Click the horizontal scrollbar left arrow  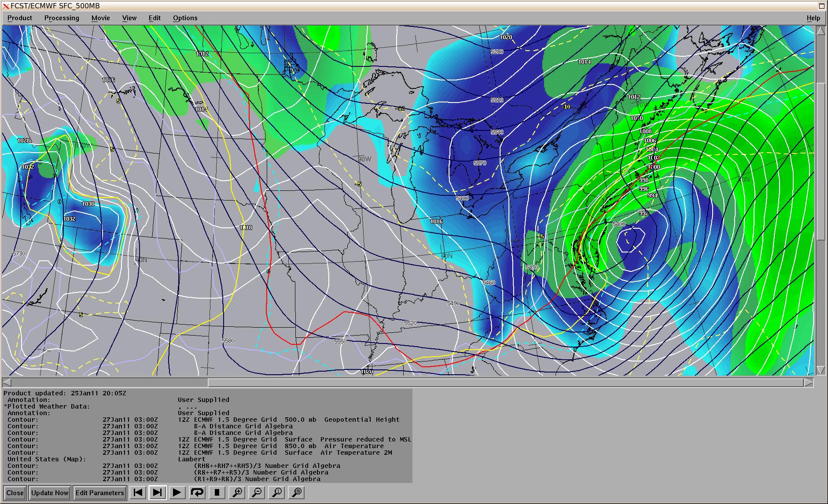click(7, 383)
